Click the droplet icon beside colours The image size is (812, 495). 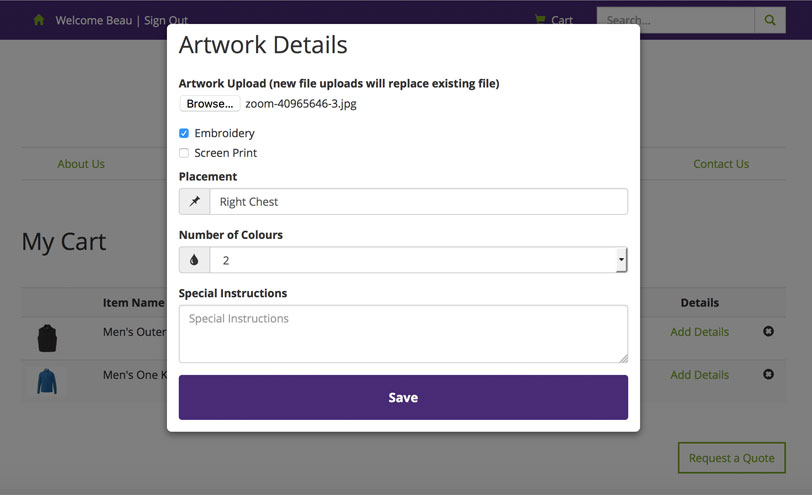tap(195, 260)
